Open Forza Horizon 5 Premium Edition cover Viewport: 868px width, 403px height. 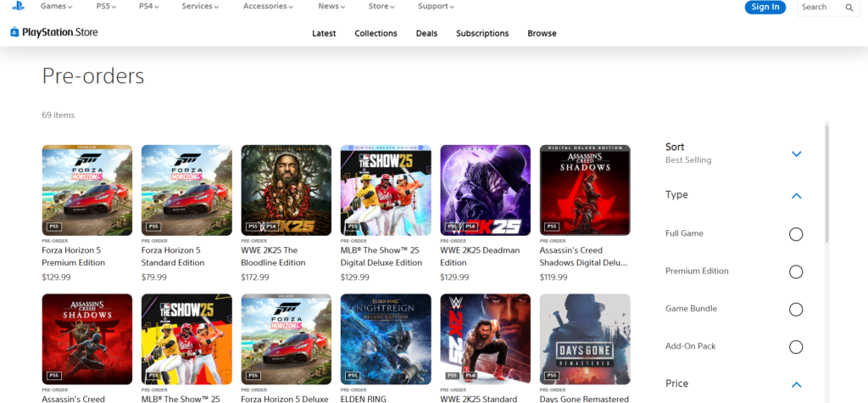point(87,190)
